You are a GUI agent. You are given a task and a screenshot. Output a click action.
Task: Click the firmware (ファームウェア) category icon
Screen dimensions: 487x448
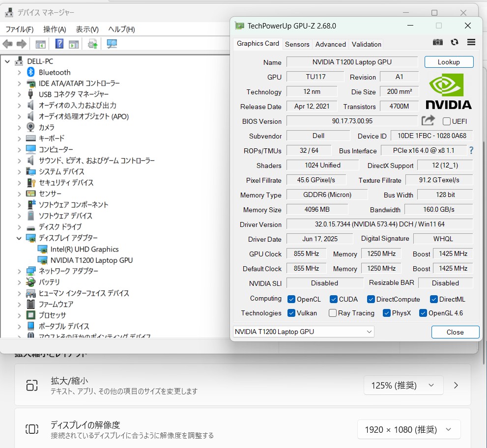(x=31, y=304)
